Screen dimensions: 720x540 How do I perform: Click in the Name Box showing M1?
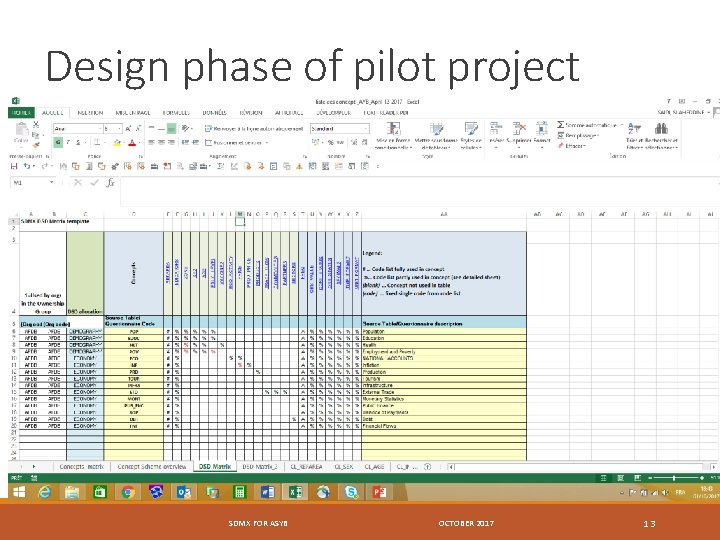coord(28,183)
